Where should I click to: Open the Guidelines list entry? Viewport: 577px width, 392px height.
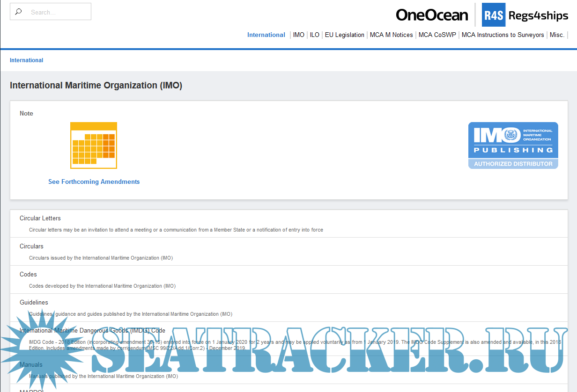[34, 302]
